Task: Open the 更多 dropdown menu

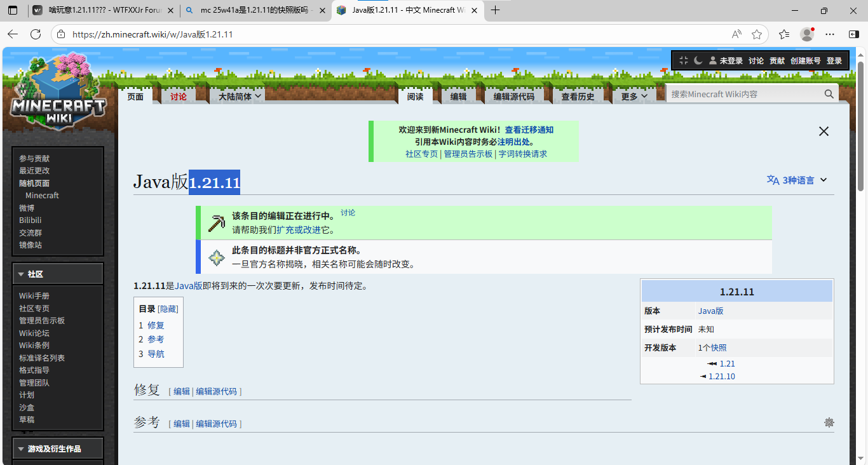Action: tap(634, 97)
